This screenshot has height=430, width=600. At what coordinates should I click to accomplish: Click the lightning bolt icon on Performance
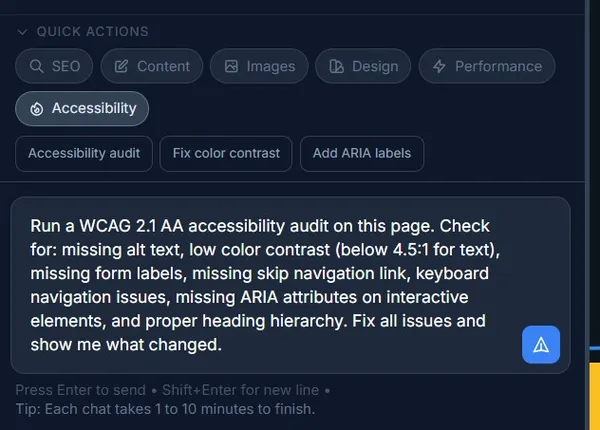point(439,67)
